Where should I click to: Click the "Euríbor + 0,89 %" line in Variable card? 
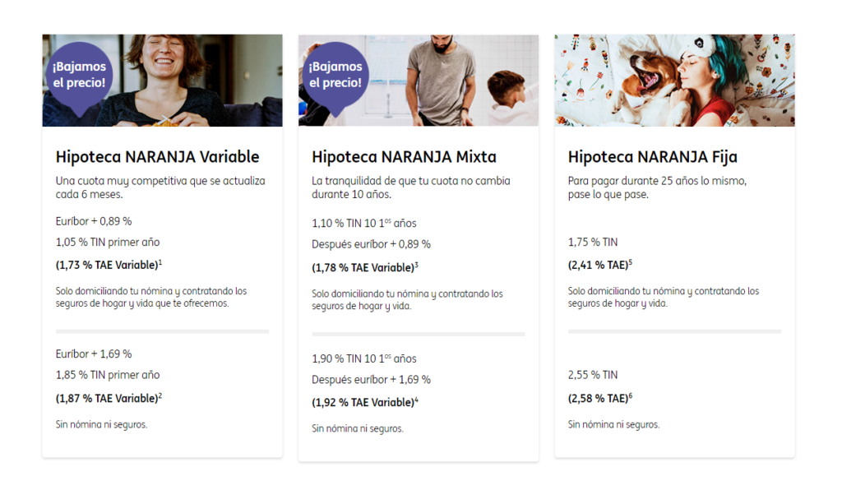tap(94, 221)
